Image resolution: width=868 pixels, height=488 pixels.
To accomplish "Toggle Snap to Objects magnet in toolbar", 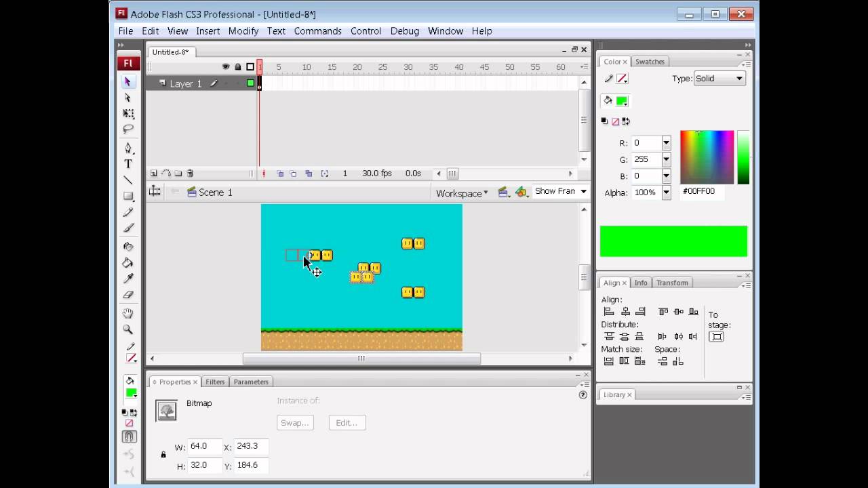I will (129, 436).
